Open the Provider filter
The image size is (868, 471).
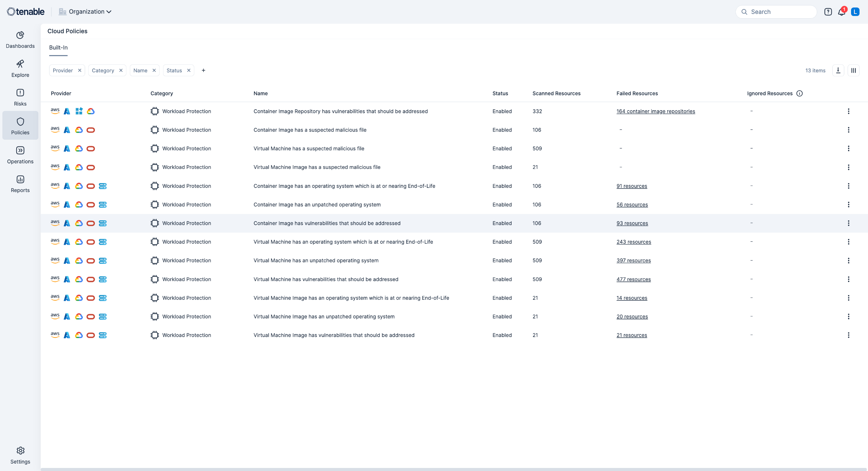(x=63, y=70)
